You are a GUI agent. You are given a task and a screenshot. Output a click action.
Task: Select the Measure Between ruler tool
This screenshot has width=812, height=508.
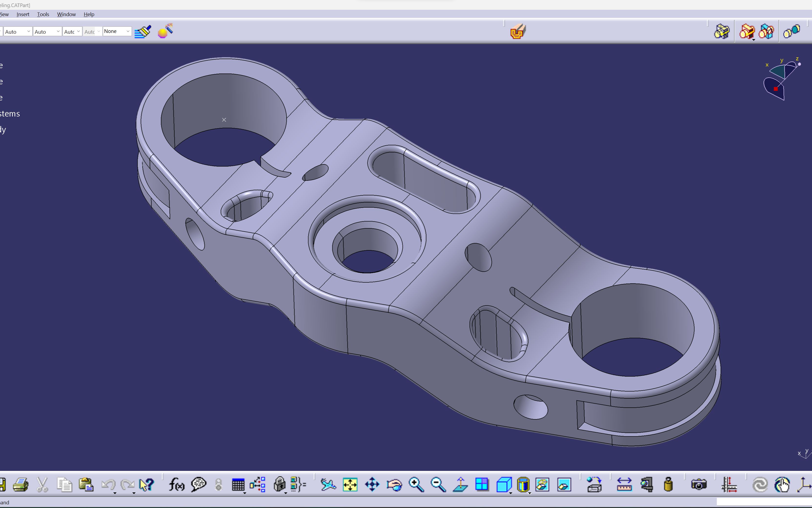pos(624,485)
